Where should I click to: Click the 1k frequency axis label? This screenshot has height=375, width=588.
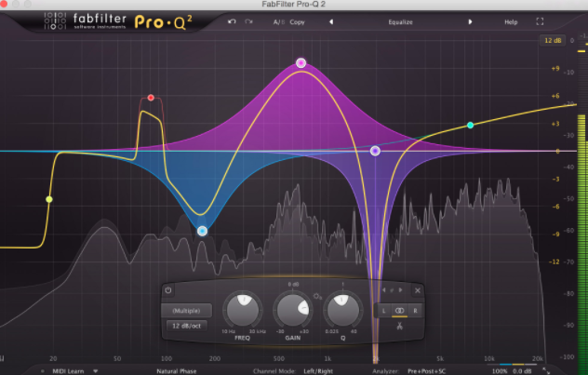327,358
